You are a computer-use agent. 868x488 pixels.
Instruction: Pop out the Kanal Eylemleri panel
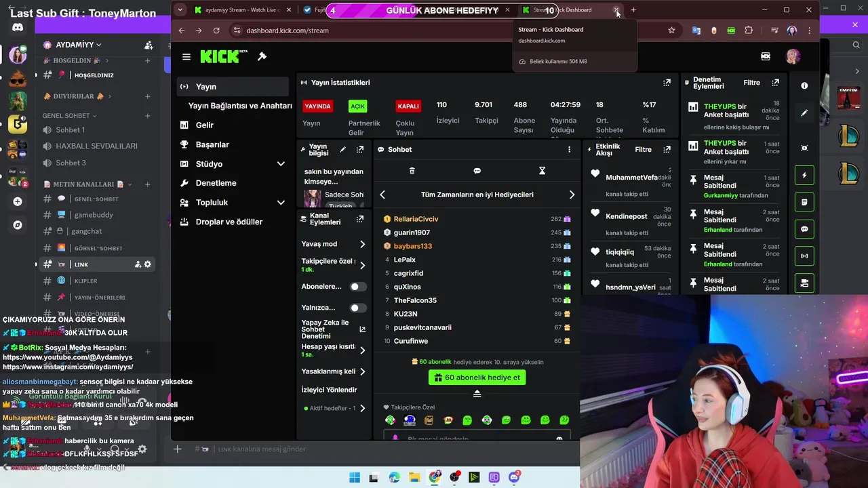tap(359, 219)
